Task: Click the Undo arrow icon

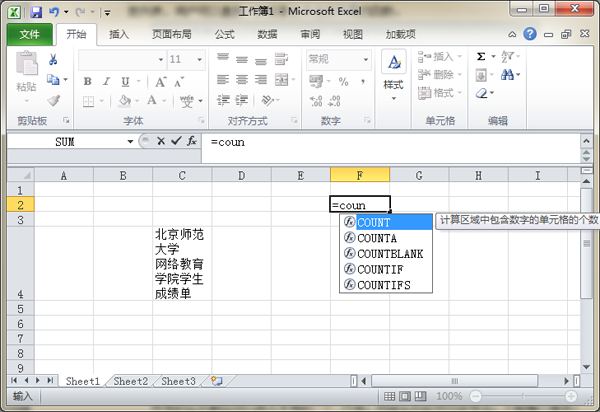Action: [x=54, y=12]
